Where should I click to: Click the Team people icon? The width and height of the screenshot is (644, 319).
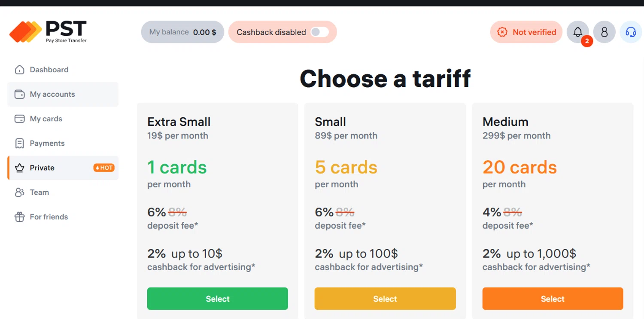pyautogui.click(x=19, y=192)
